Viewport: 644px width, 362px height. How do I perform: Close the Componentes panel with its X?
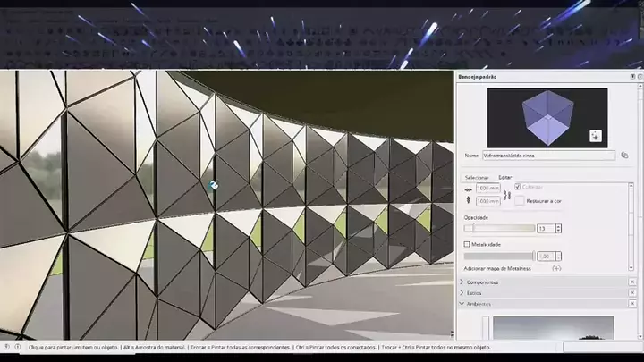coord(631,282)
